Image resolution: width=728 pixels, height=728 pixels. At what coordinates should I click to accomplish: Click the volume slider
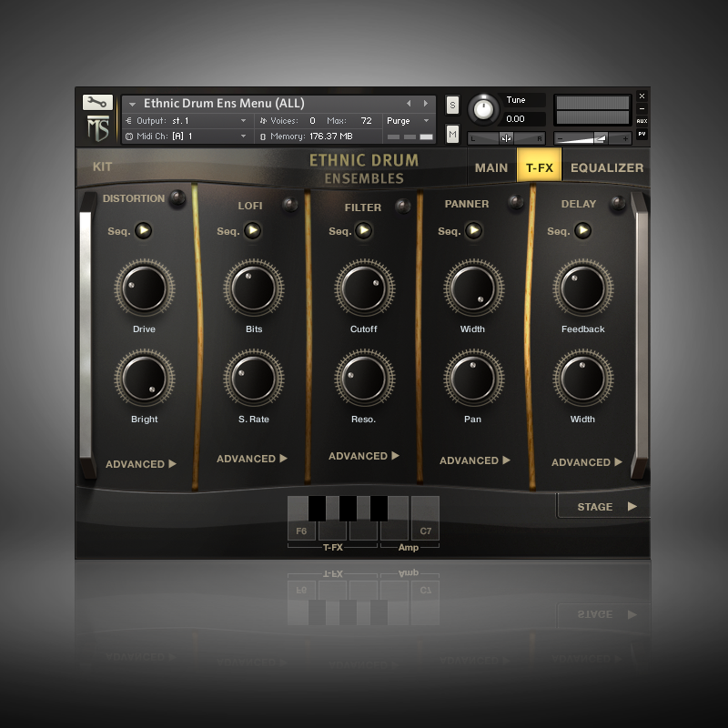(592, 138)
